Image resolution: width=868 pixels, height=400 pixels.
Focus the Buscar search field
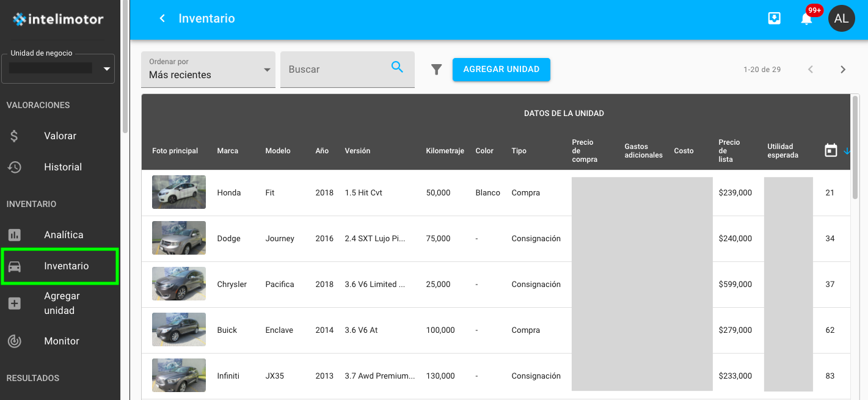click(348, 70)
